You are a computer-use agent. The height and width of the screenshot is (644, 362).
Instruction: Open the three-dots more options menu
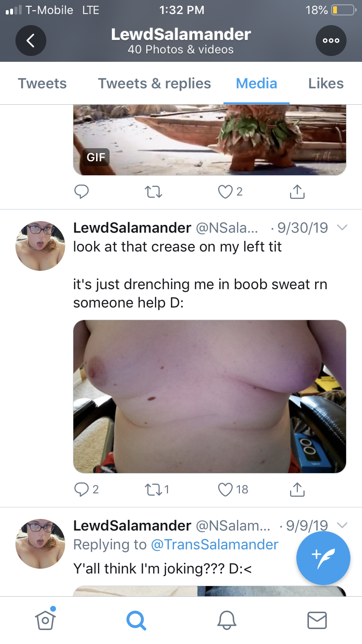tap(331, 41)
